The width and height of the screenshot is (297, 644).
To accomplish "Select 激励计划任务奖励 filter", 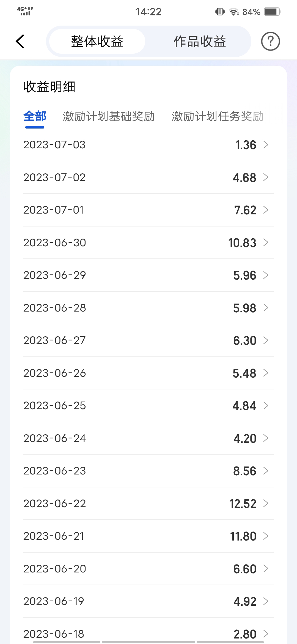I will [218, 116].
